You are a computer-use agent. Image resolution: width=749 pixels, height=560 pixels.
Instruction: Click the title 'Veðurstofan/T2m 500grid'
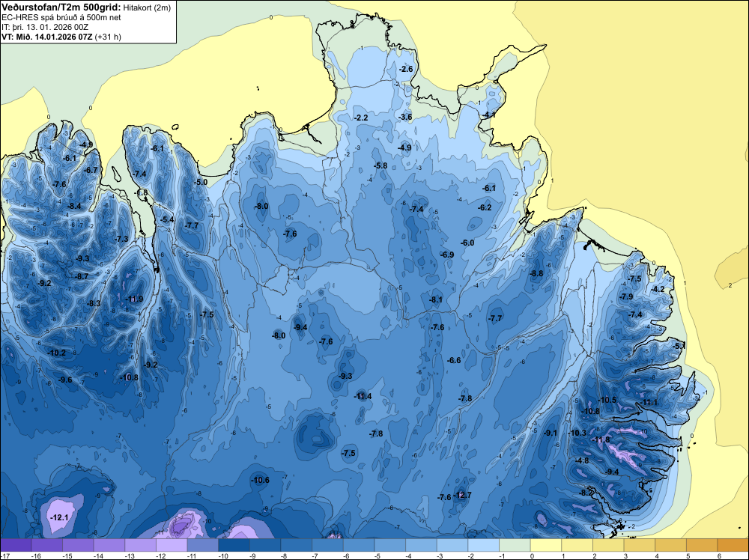coord(61,7)
